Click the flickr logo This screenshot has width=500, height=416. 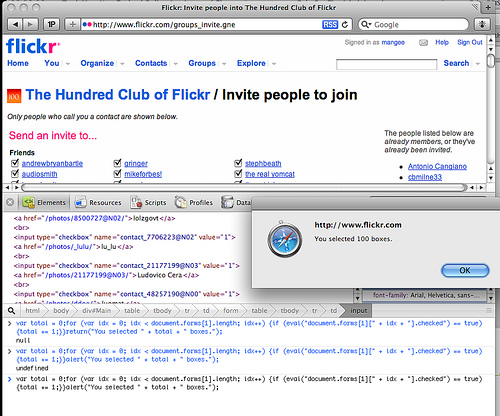coord(33,46)
